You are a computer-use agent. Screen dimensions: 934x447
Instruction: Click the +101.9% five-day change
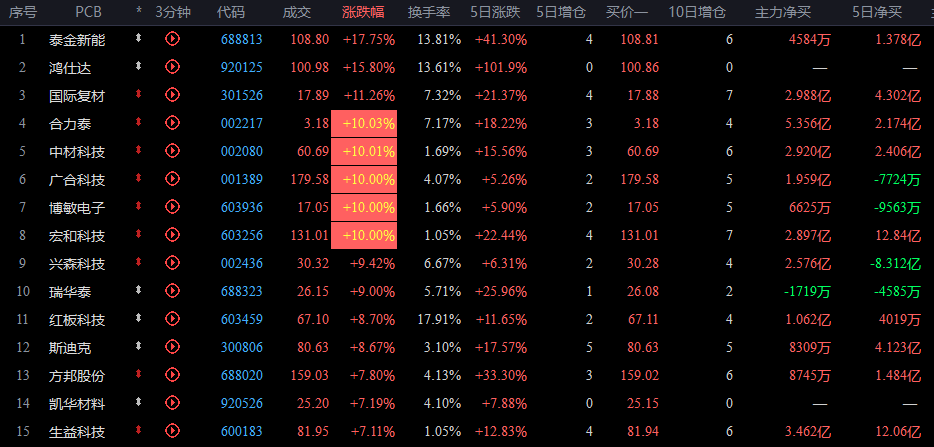tap(501, 68)
